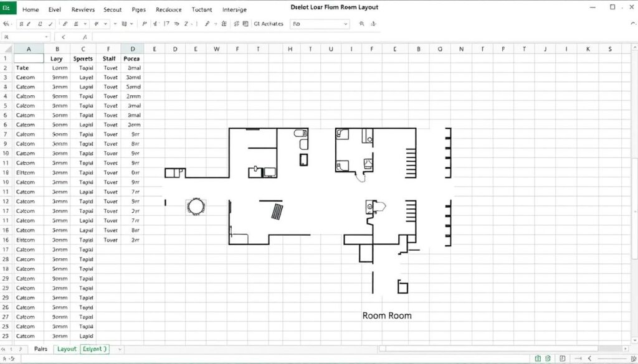Click the icon at far right of status bar
This screenshot has height=364, width=638.
(633, 358)
